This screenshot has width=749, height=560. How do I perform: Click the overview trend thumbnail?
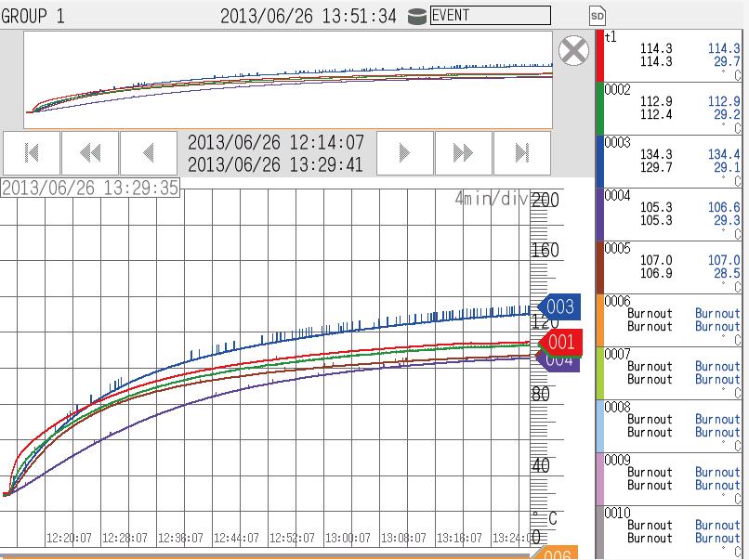[x=288, y=80]
